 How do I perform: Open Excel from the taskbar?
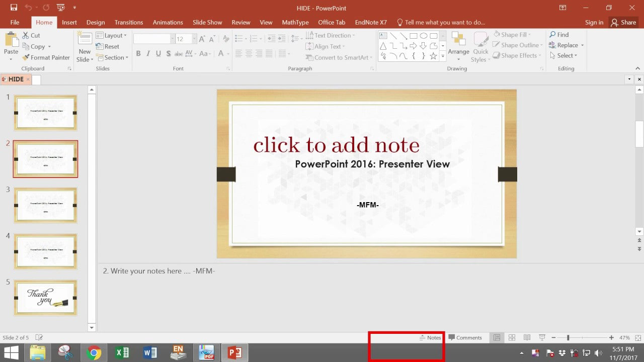point(122,352)
